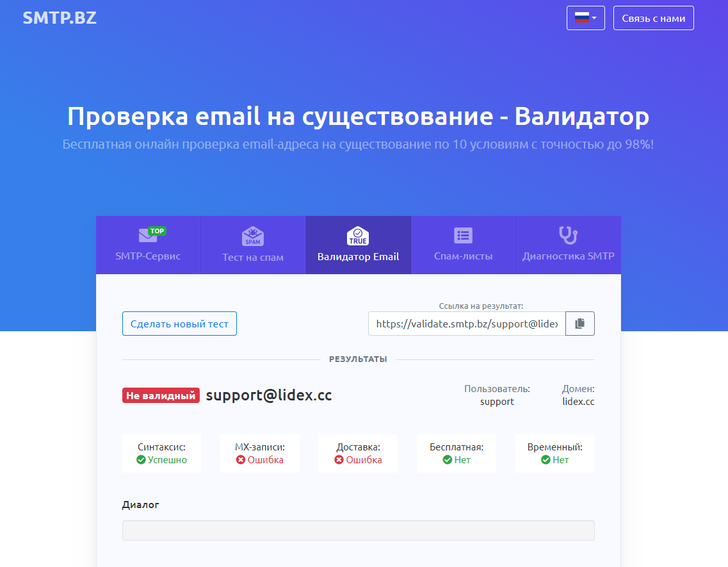Copy the result link with clipboard icon
728x567 pixels.
[580, 324]
